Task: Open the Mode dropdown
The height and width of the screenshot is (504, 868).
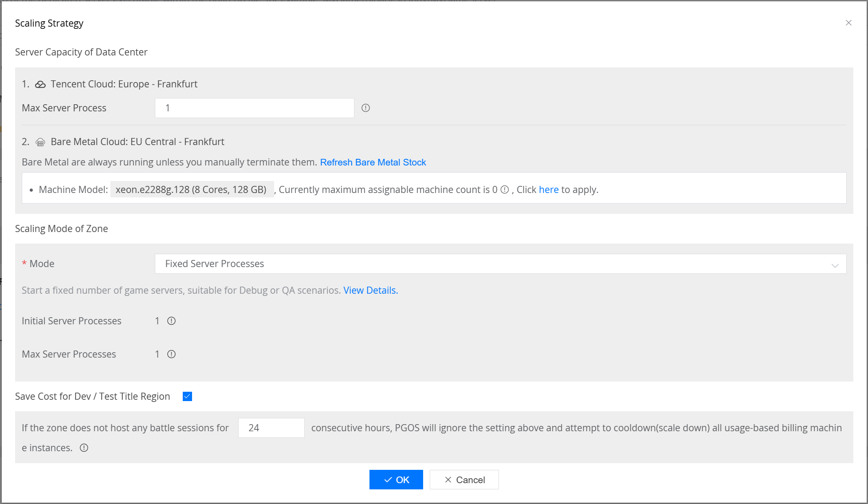Action: tap(500, 264)
